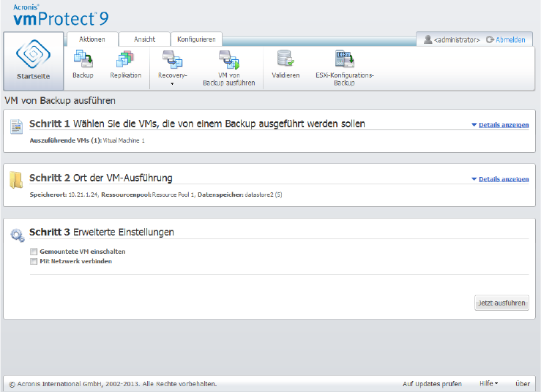
Task: Open ESXi-Konfigurations-Backup icon
Action: [x=344, y=59]
